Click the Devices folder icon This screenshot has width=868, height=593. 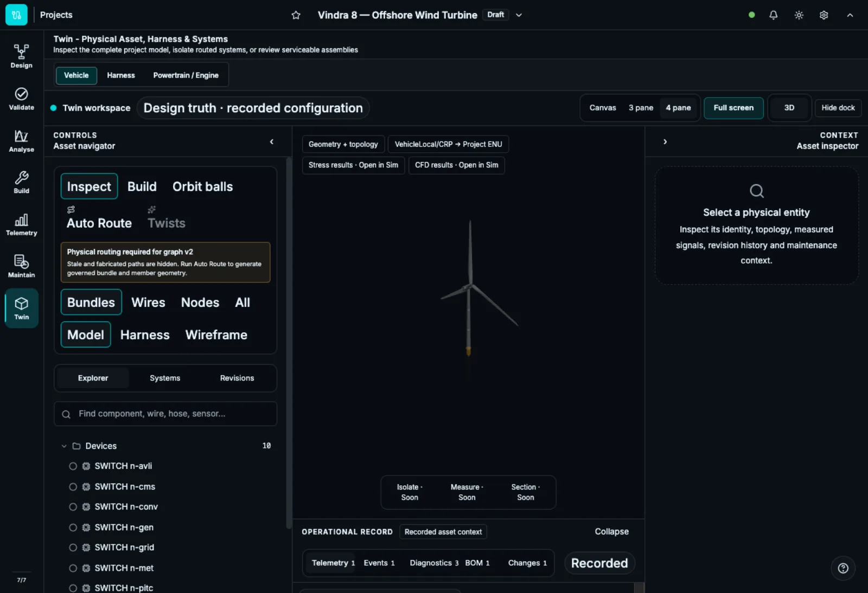click(x=76, y=446)
